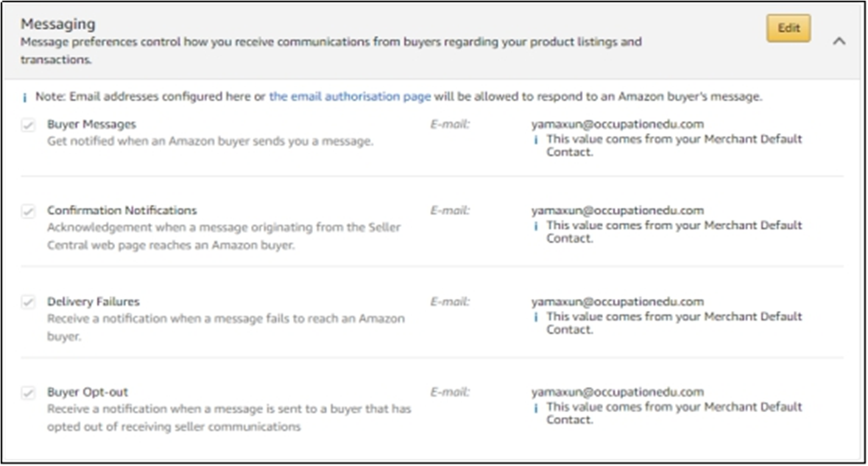868x466 pixels.
Task: Toggle the Confirmation Notifications checkbox
Action: (x=28, y=211)
